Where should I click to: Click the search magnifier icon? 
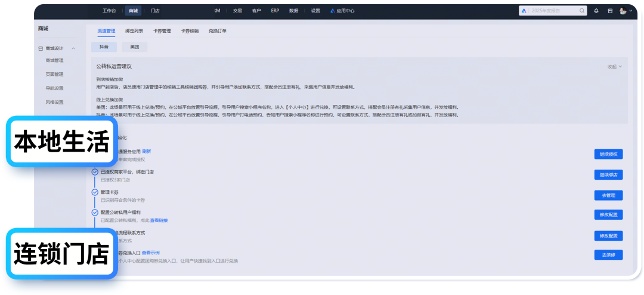point(582,11)
